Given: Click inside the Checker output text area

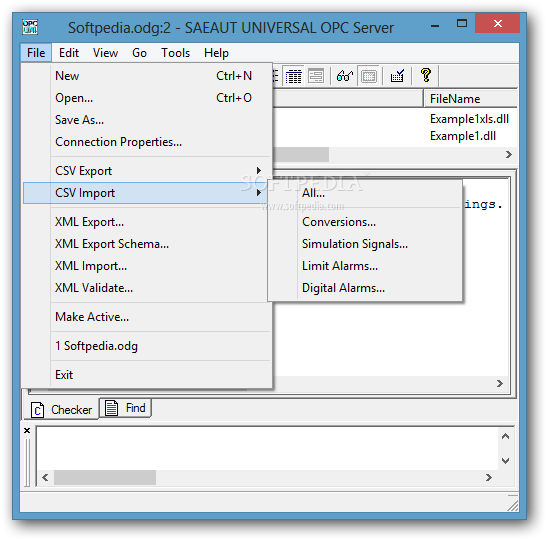Looking at the screenshot, I should [x=267, y=449].
